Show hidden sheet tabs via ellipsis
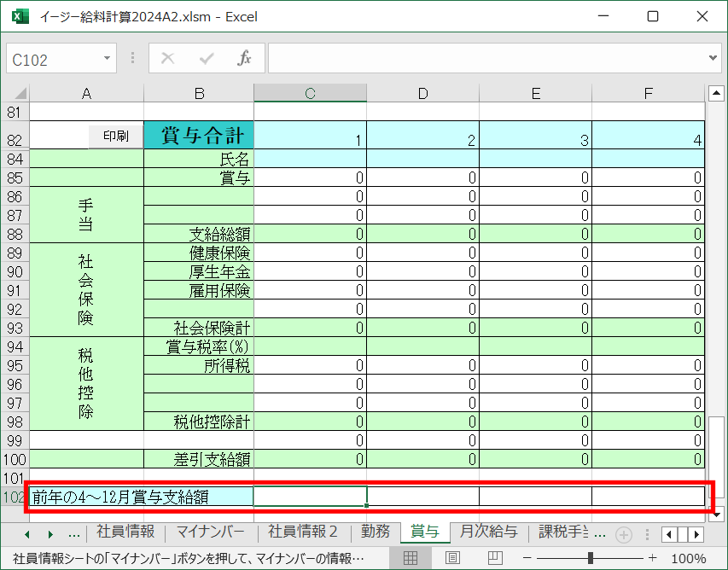This screenshot has width=728, height=570. coord(74,533)
